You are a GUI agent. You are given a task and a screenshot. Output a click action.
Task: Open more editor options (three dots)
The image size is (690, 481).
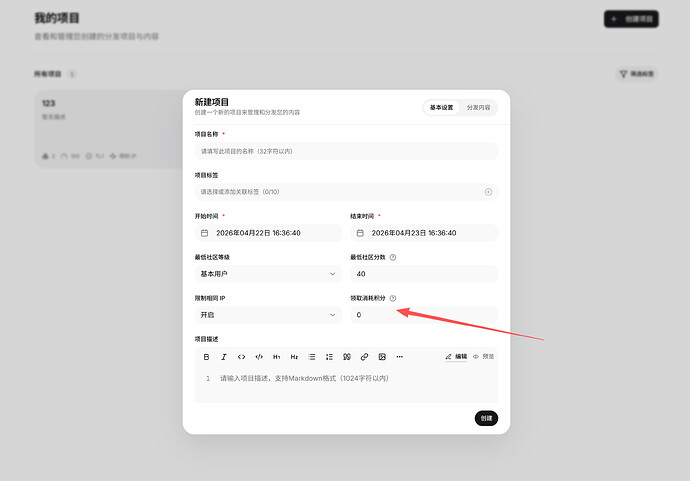[x=400, y=357]
